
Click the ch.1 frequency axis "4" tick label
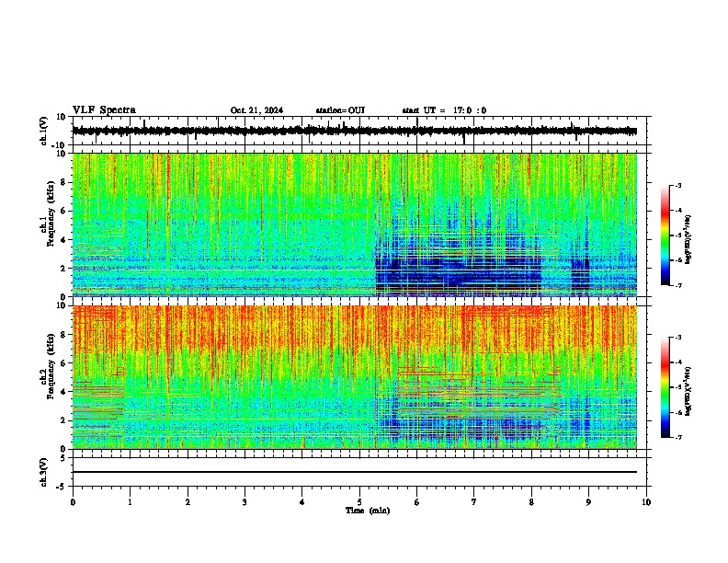(63, 240)
